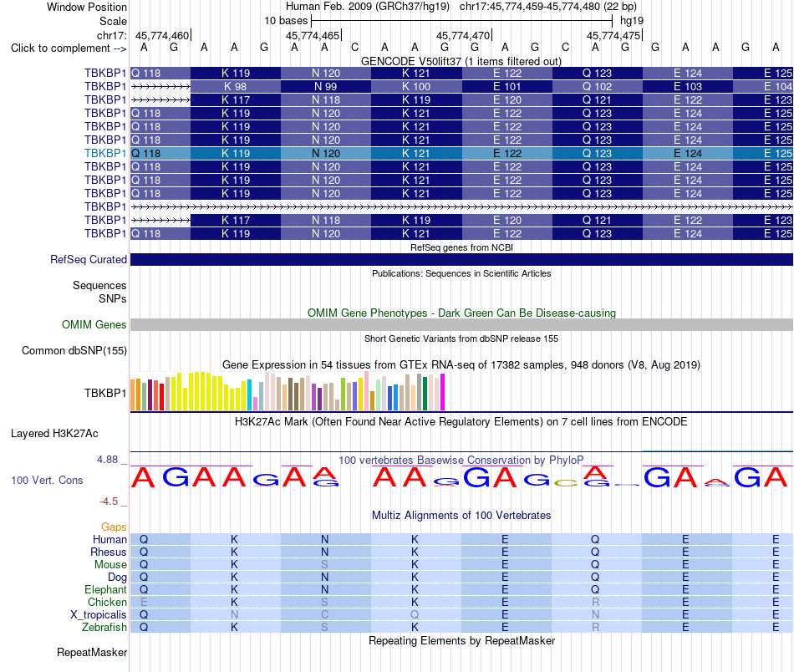This screenshot has height=672, width=794.
Task: Open the RefSeq Curated track label
Action: [x=88, y=259]
